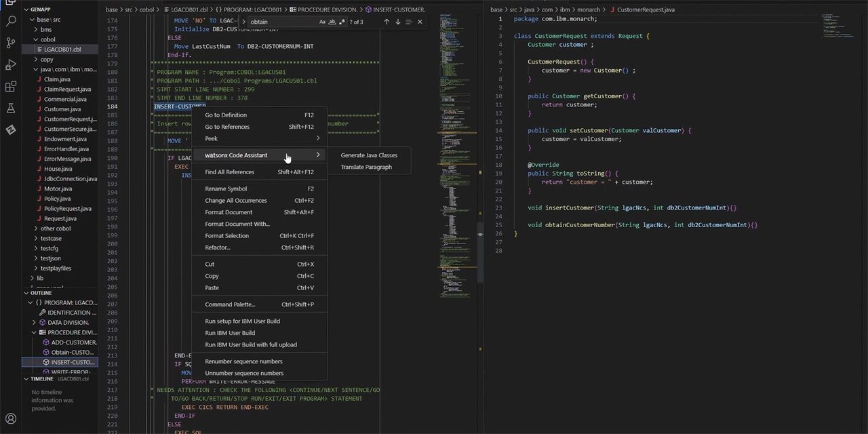Screen dimensions: 868x434
Task: Select the Testing beaker icon
Action: tap(9, 108)
